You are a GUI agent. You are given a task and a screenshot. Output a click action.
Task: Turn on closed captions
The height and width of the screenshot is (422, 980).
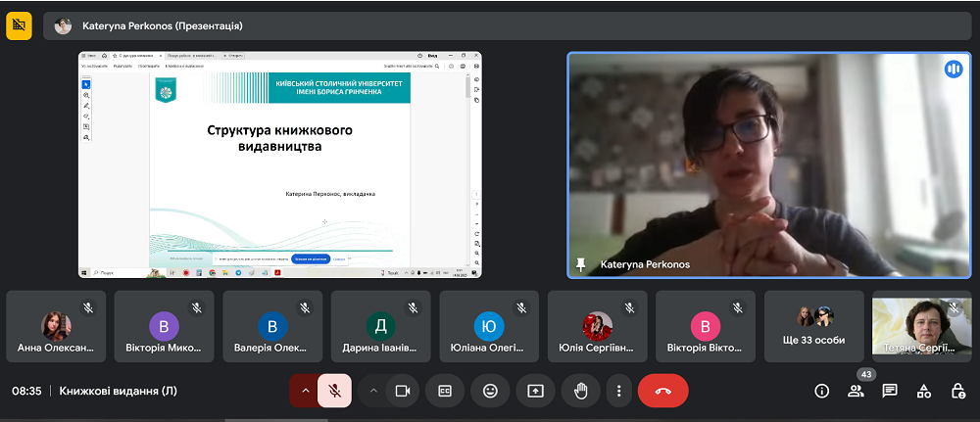tap(445, 391)
